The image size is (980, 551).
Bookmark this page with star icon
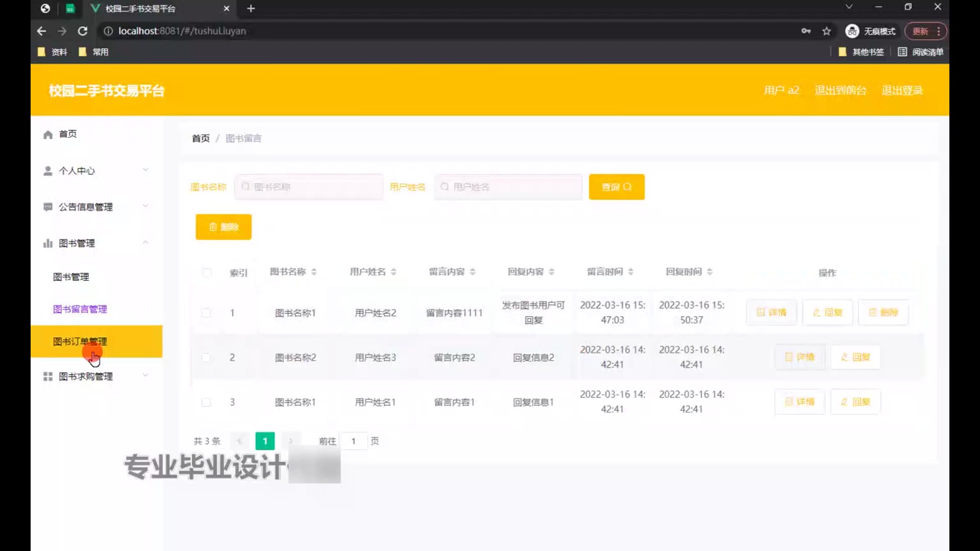coord(826,31)
